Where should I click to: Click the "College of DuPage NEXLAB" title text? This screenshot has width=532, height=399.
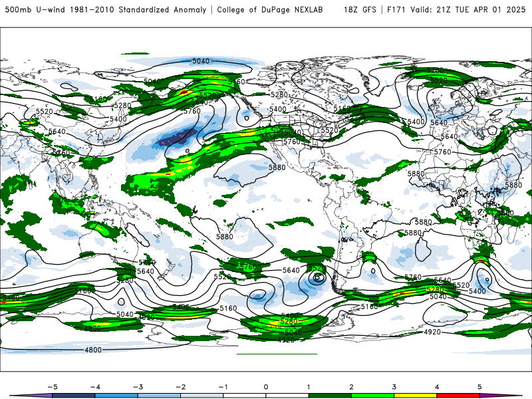[270, 10]
